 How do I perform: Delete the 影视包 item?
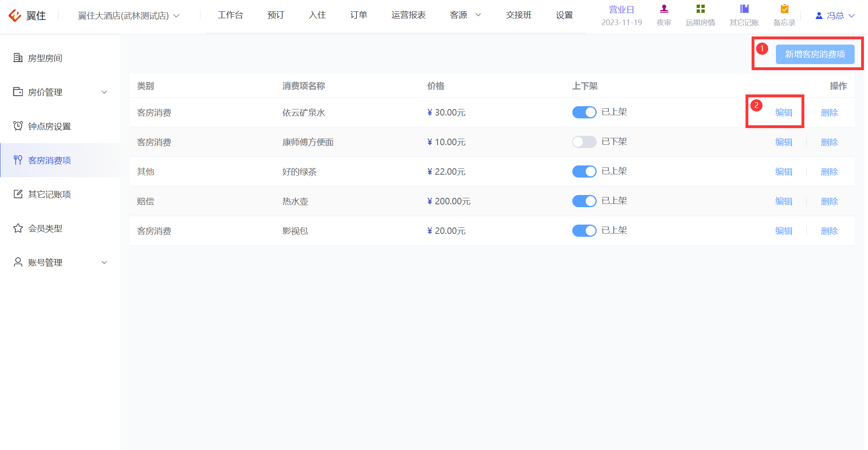point(829,231)
